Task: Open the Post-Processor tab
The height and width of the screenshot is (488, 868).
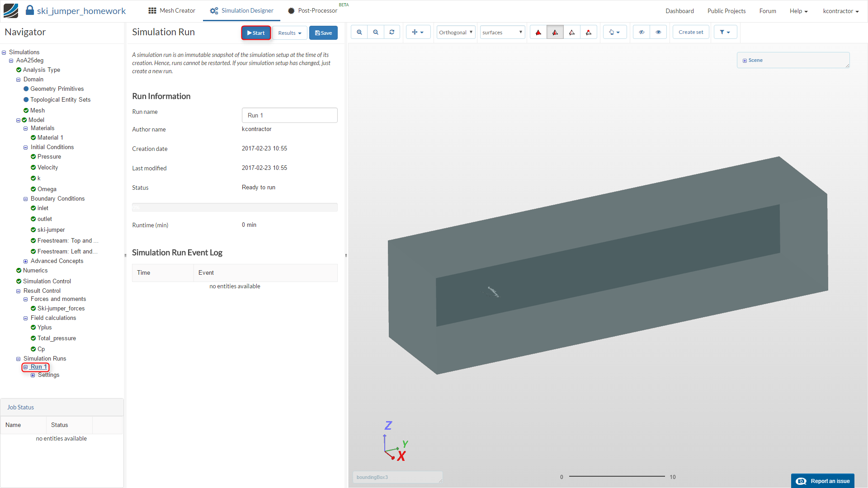Action: click(312, 10)
